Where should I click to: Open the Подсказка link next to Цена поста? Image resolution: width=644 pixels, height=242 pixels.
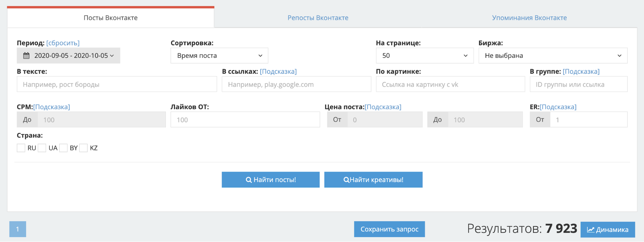coord(383,107)
